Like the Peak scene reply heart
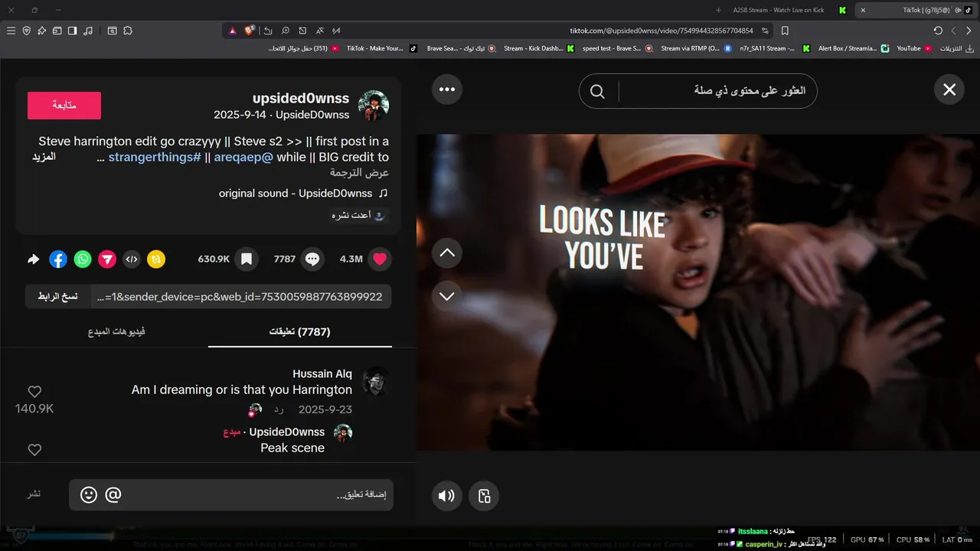The image size is (980, 551). click(x=34, y=450)
